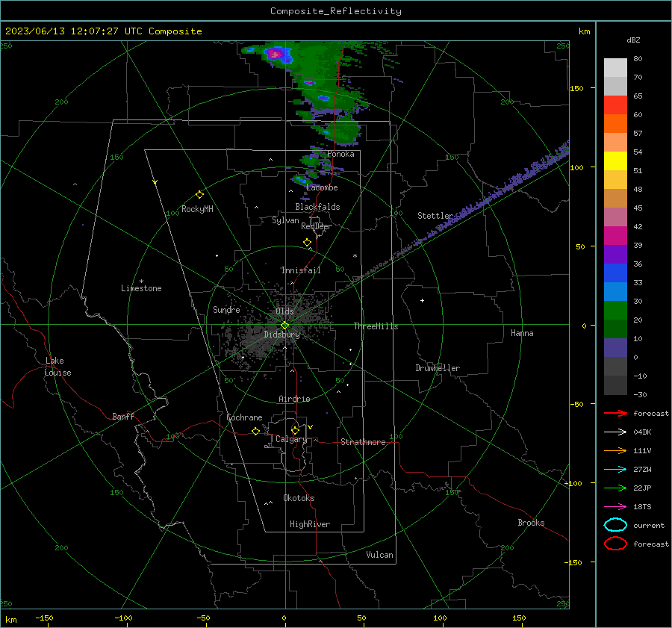Click the radar-centre diamond marker near Olds
The width and height of the screenshot is (672, 628).
point(285,326)
